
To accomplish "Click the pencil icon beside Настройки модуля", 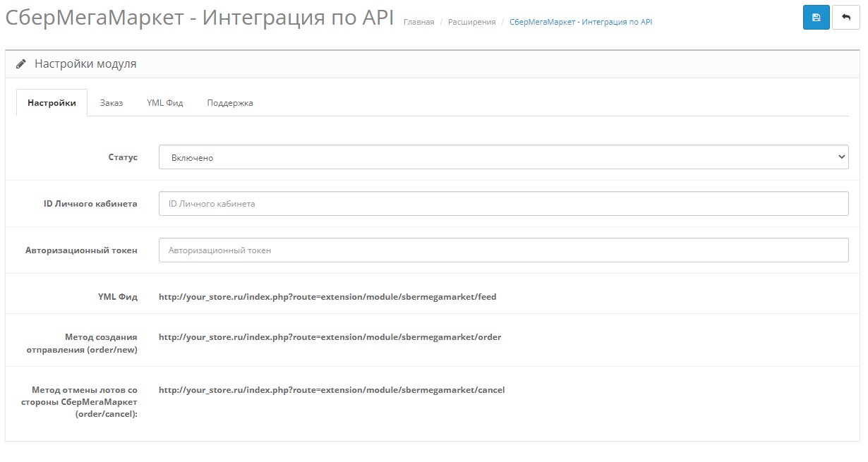I will click(x=21, y=64).
